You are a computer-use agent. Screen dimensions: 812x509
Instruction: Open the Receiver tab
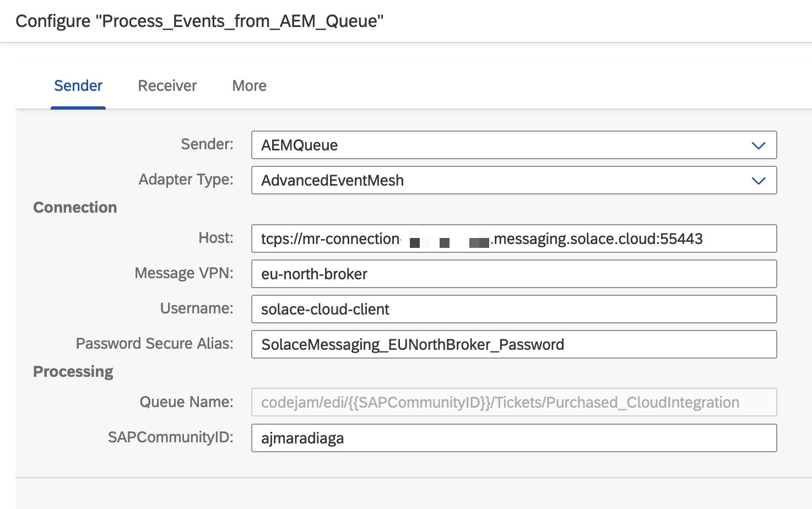pyautogui.click(x=167, y=85)
